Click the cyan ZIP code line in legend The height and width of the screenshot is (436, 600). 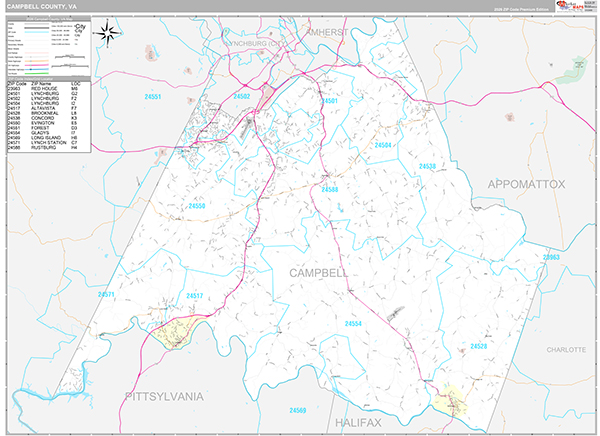(37, 32)
